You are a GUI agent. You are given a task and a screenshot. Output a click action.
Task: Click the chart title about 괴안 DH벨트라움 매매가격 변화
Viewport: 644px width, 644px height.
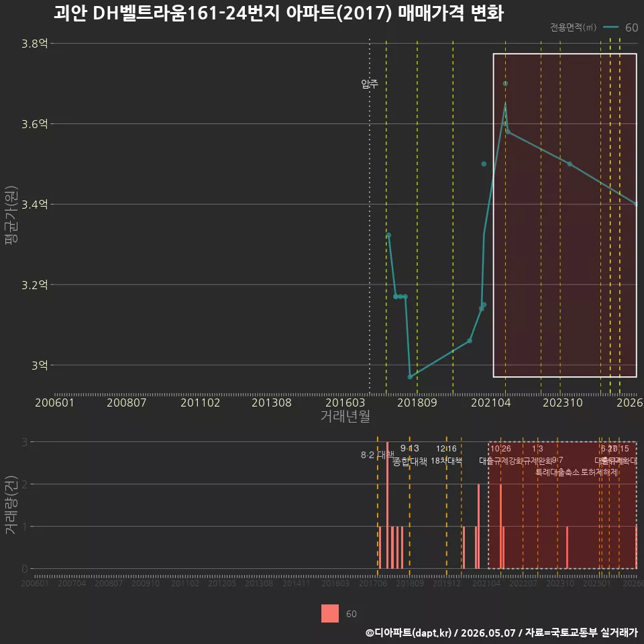278,13
